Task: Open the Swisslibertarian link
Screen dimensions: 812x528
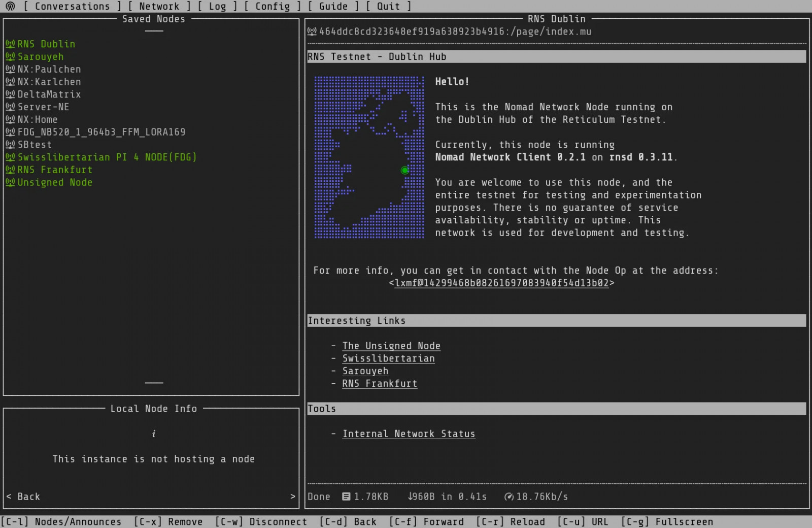Action: coord(388,358)
